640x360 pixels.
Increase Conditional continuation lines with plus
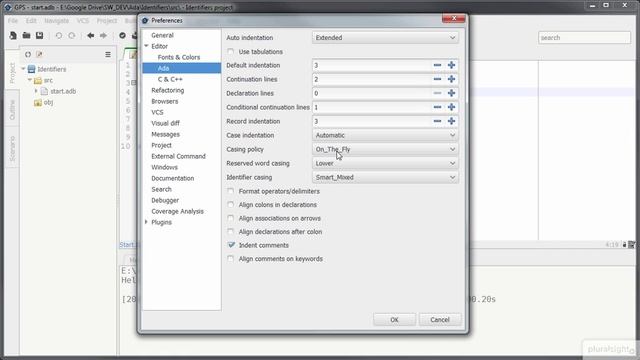coord(451,107)
